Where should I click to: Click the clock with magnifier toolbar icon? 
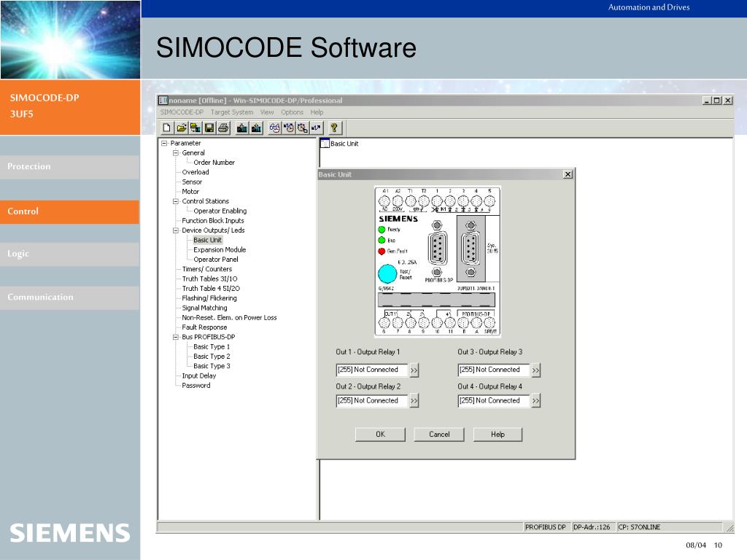[x=303, y=128]
